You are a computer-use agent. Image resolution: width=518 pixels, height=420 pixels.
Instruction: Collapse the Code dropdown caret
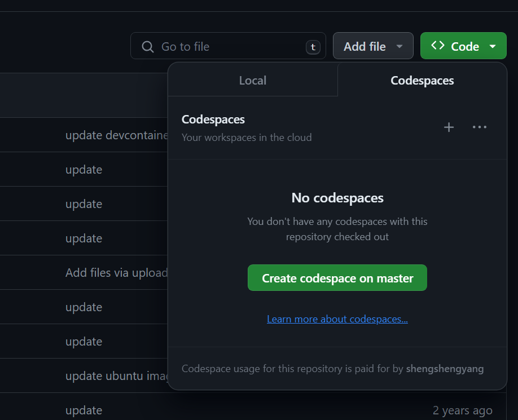tap(493, 47)
